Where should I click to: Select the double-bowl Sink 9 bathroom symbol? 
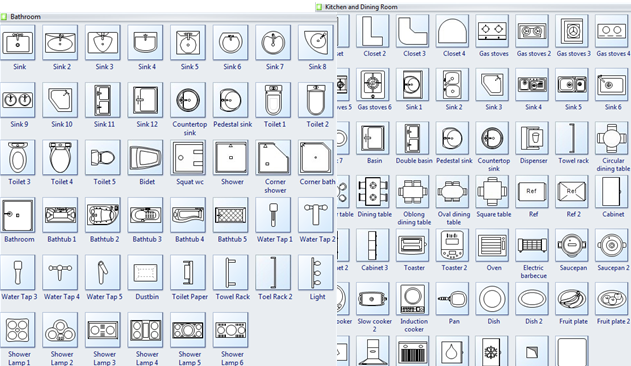click(x=17, y=100)
